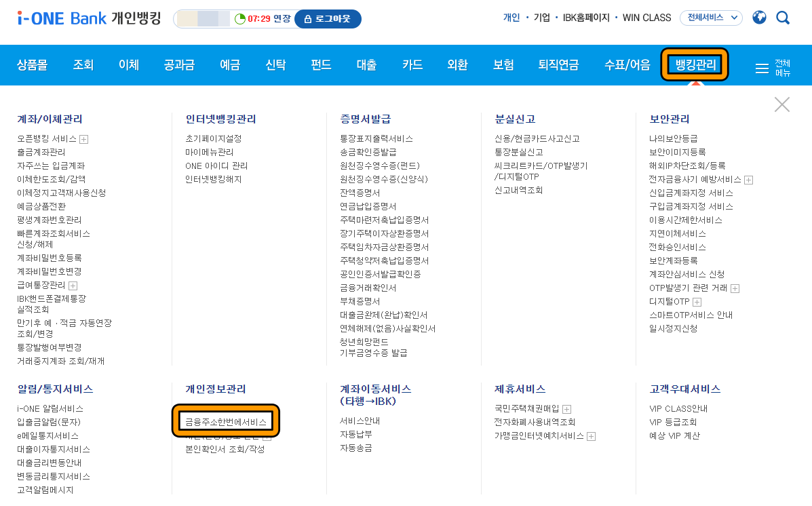Open 나의보안등급 link
812x506 pixels.
click(x=673, y=139)
